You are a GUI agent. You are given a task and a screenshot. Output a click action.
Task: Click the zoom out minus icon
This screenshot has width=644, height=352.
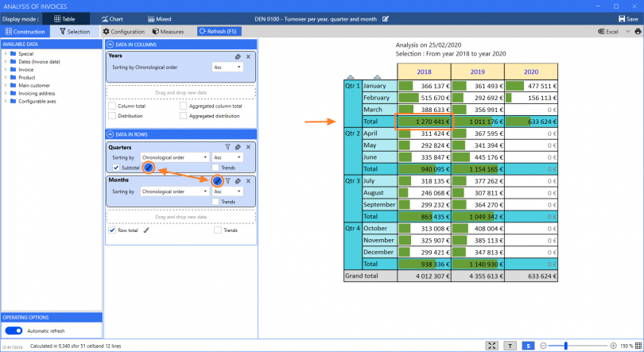point(543,346)
